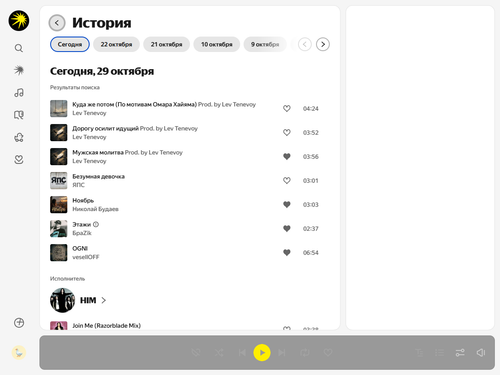Click info icon next to Этажи
Screen dimensions: 500x375
click(96, 224)
